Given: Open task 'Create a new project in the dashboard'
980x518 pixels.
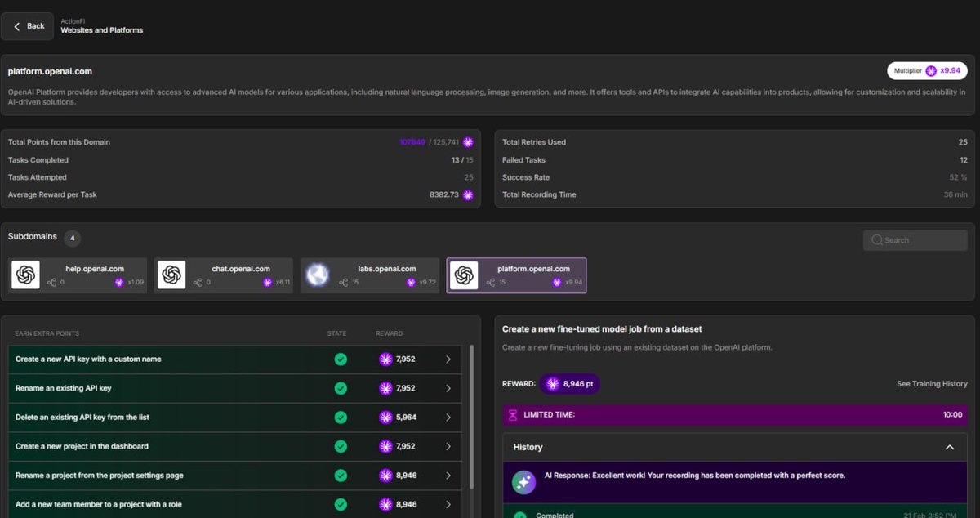Looking at the screenshot, I should pyautogui.click(x=235, y=446).
